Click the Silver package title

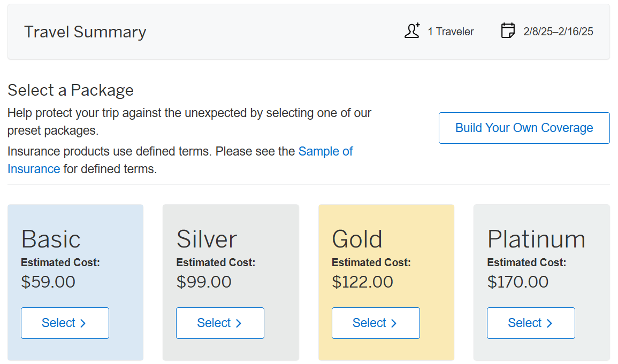[x=207, y=239]
